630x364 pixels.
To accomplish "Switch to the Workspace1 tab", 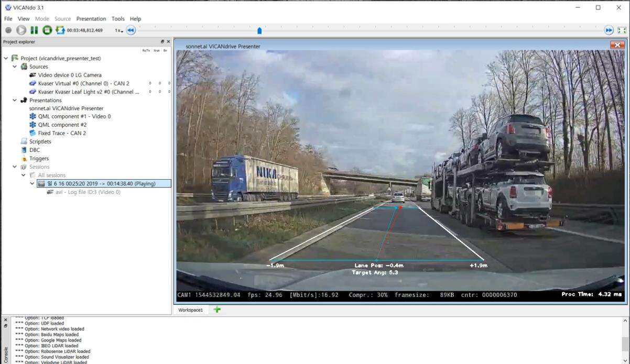I will (x=190, y=310).
